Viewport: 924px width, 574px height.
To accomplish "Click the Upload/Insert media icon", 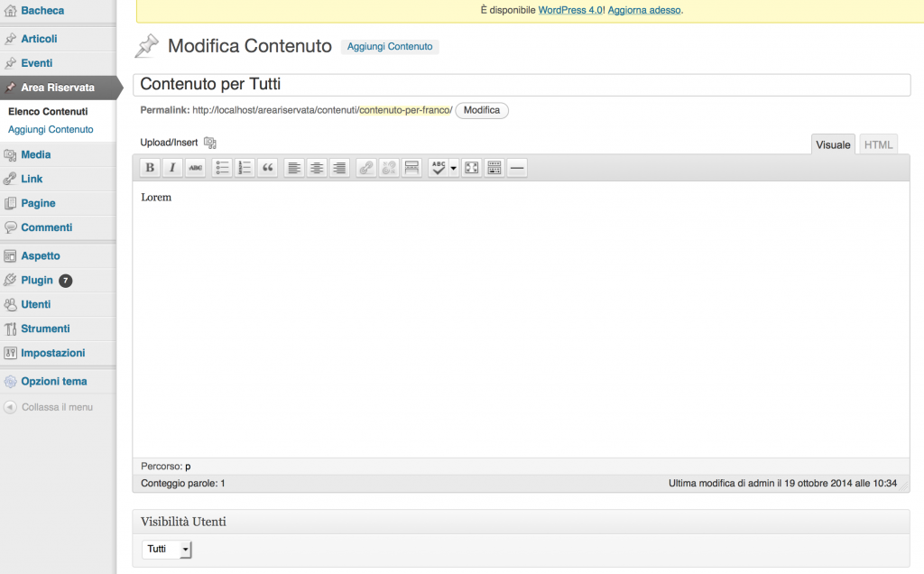I will point(209,143).
